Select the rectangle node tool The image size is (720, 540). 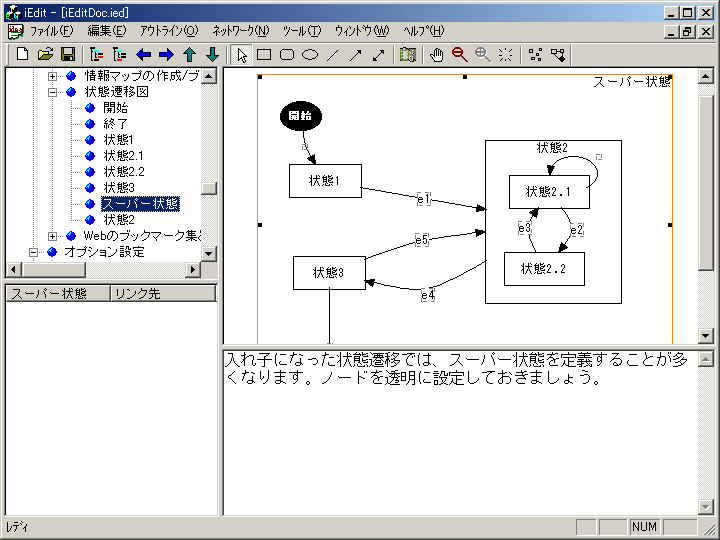pos(264,54)
